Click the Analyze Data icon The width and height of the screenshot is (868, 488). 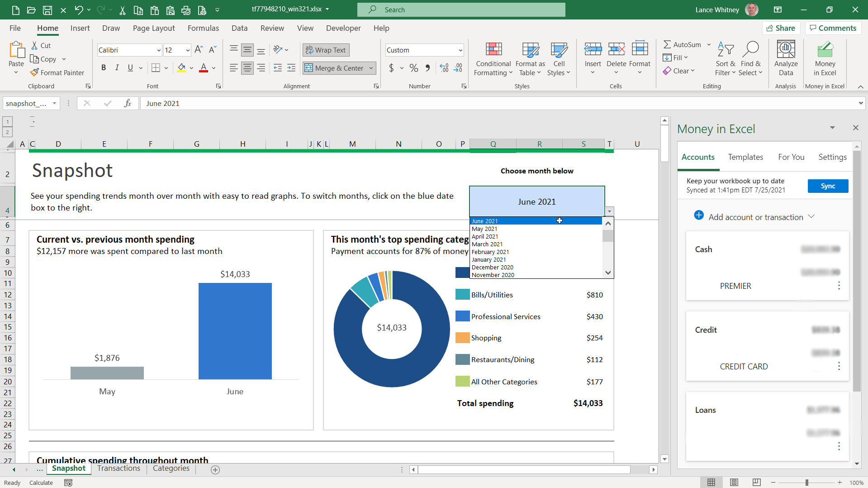[786, 49]
